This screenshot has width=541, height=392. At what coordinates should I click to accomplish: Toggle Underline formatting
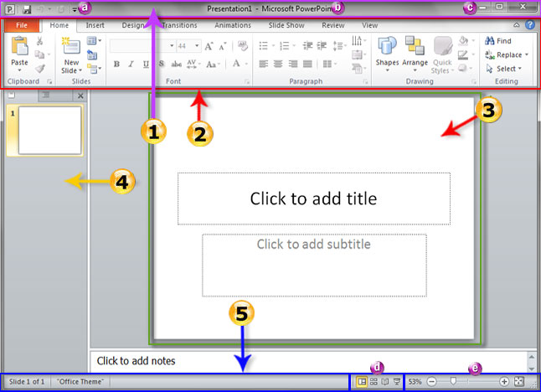146,64
